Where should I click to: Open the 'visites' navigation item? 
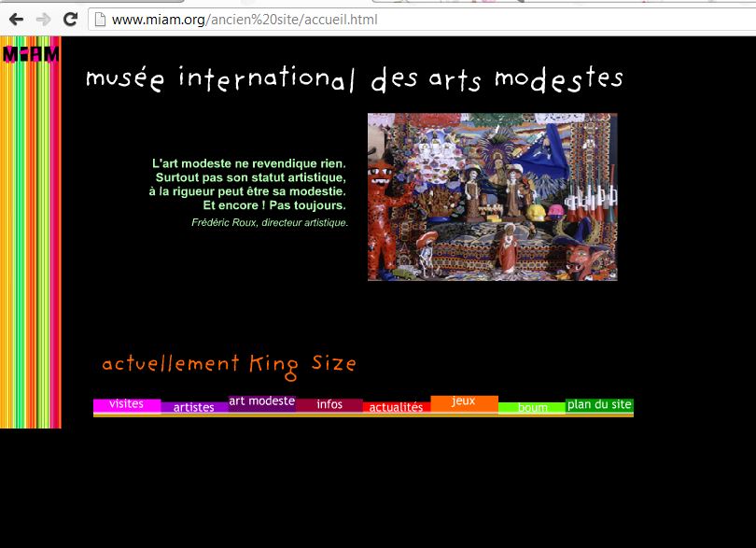tap(126, 404)
